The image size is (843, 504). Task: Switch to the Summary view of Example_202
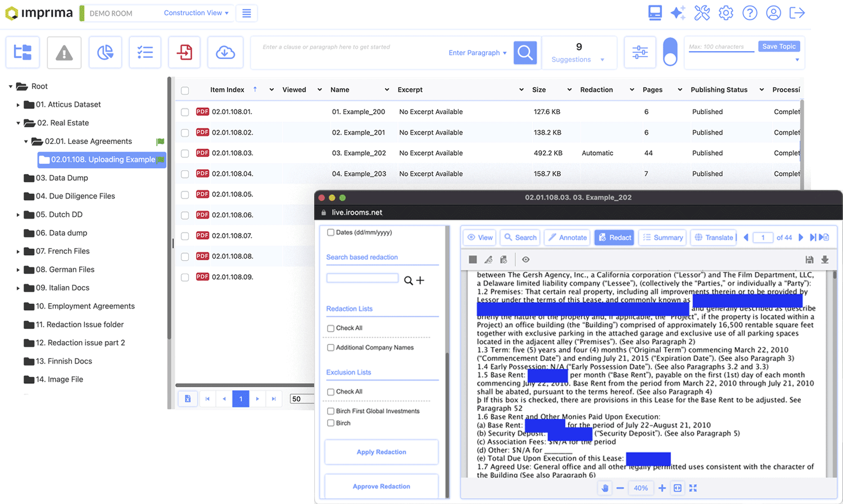click(662, 237)
